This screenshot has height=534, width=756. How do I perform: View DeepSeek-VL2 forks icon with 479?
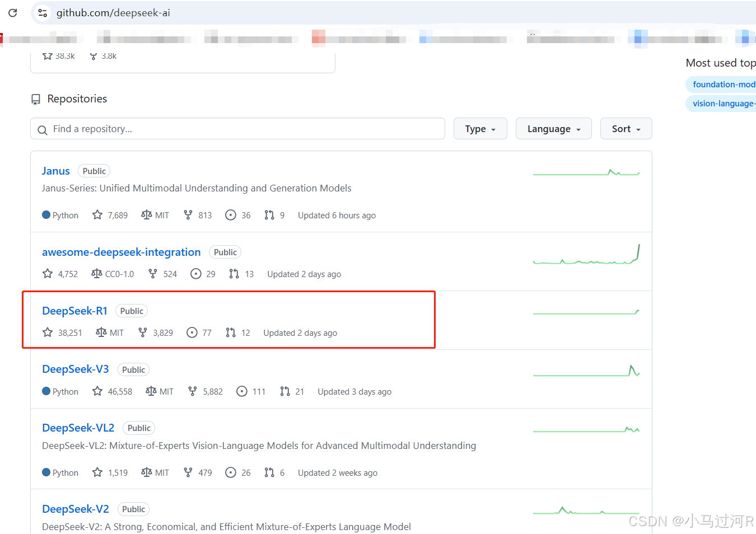(x=188, y=472)
